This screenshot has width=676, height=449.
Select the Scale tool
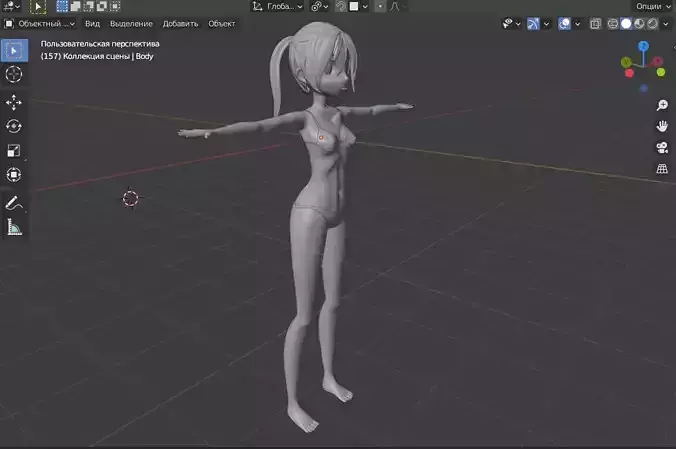click(x=14, y=151)
